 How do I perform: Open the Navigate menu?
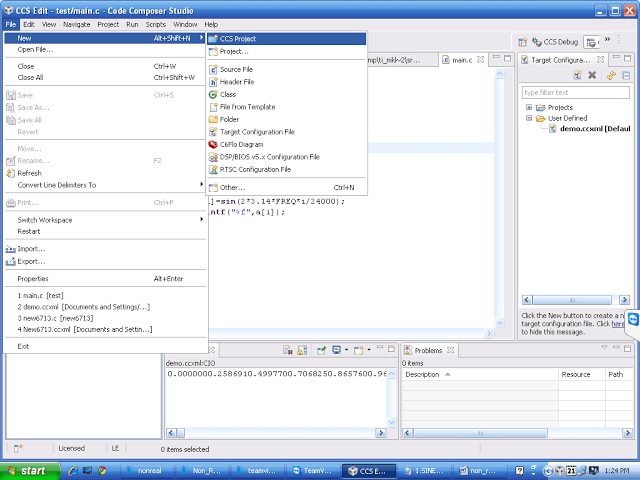click(77, 24)
